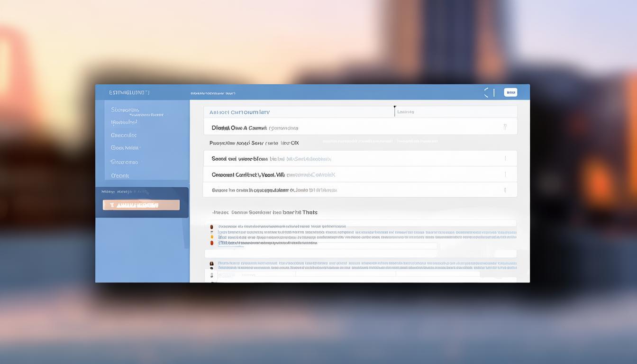Expand the 'Sontd cul' row using its right-side indicator
This screenshot has width=637, height=364.
point(505,159)
